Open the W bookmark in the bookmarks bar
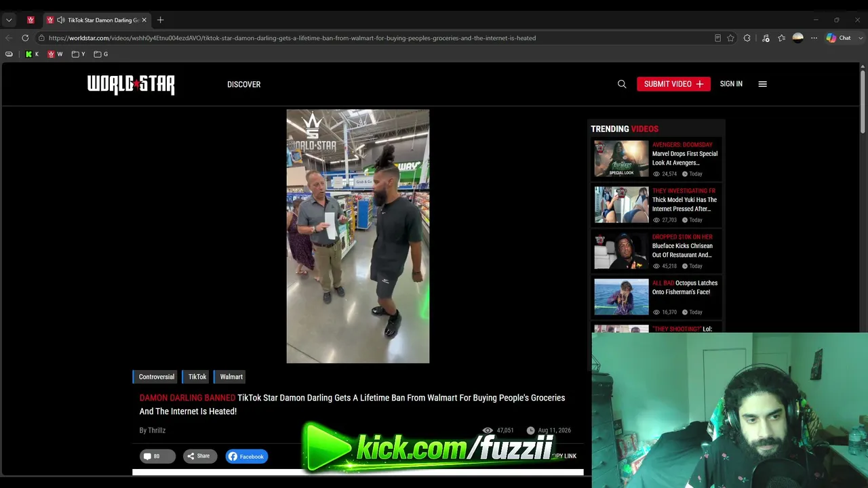The image size is (868, 488). tap(55, 54)
